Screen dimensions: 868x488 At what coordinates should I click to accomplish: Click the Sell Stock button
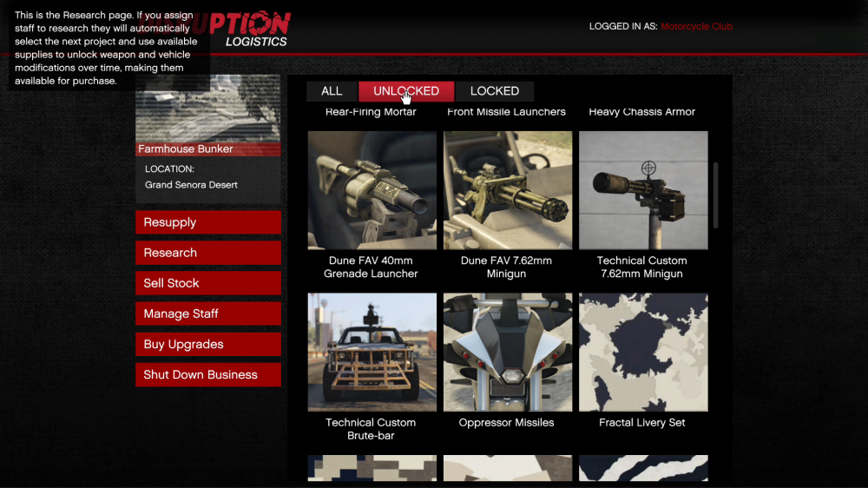(x=207, y=283)
